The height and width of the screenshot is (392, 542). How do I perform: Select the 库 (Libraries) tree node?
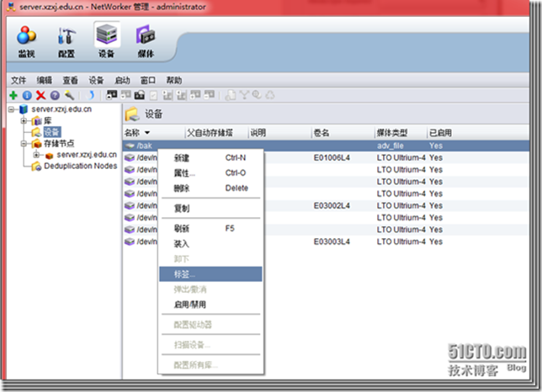(47, 120)
